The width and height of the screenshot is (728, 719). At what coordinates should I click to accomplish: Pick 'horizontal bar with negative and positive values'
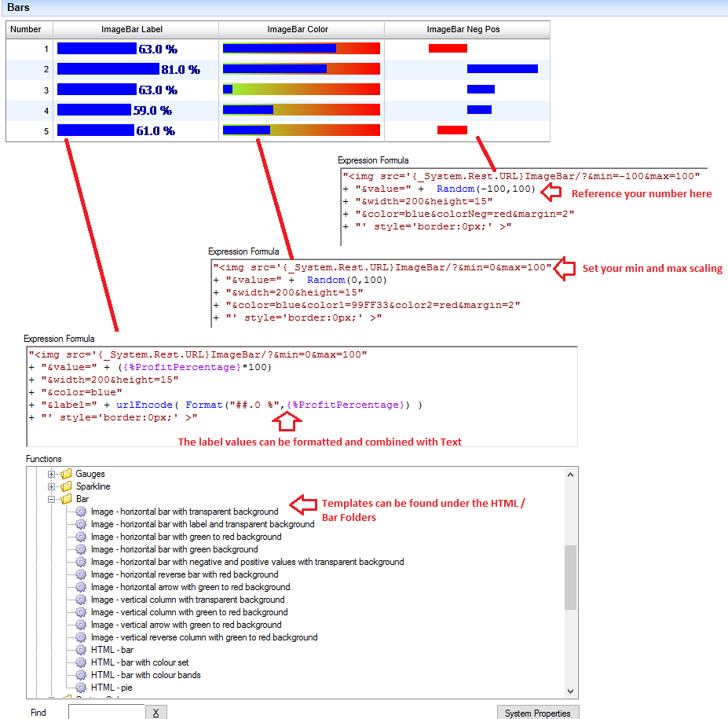coord(247,562)
